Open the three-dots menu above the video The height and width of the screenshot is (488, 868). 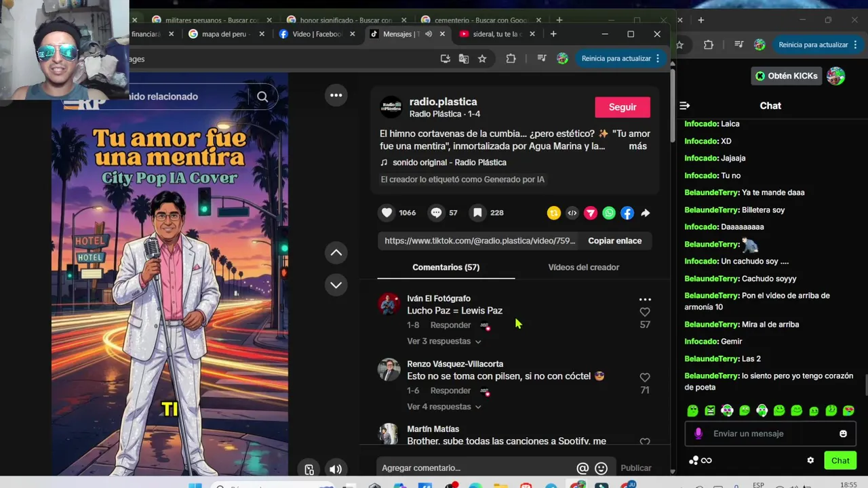[x=336, y=95]
